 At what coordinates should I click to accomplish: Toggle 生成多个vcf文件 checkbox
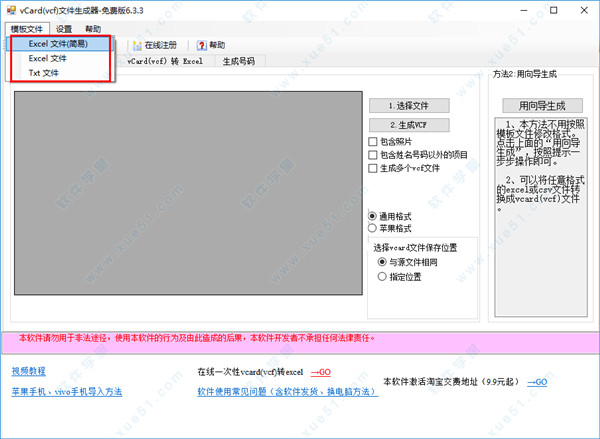[373, 168]
